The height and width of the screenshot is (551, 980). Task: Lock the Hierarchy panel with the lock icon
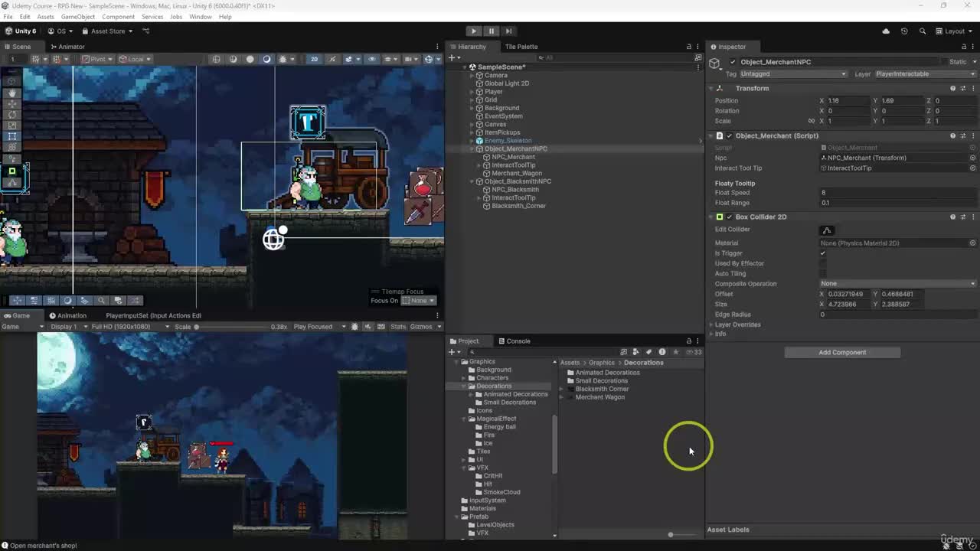pyautogui.click(x=688, y=47)
